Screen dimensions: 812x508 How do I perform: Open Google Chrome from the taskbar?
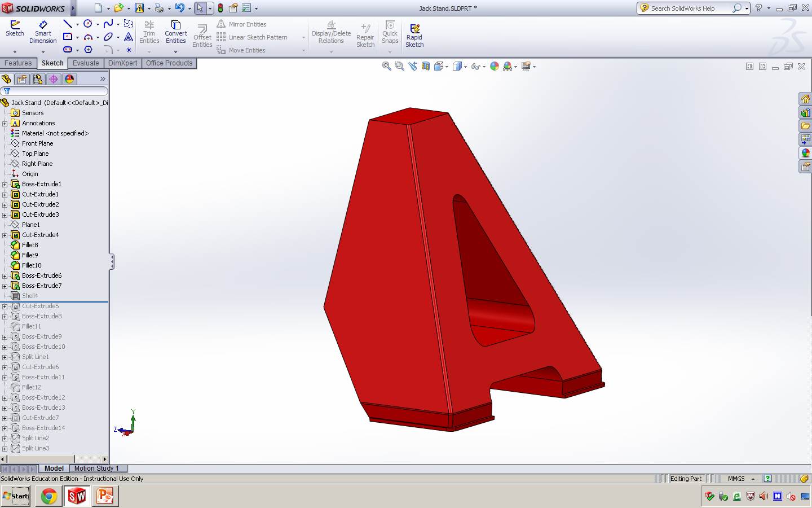coord(49,496)
